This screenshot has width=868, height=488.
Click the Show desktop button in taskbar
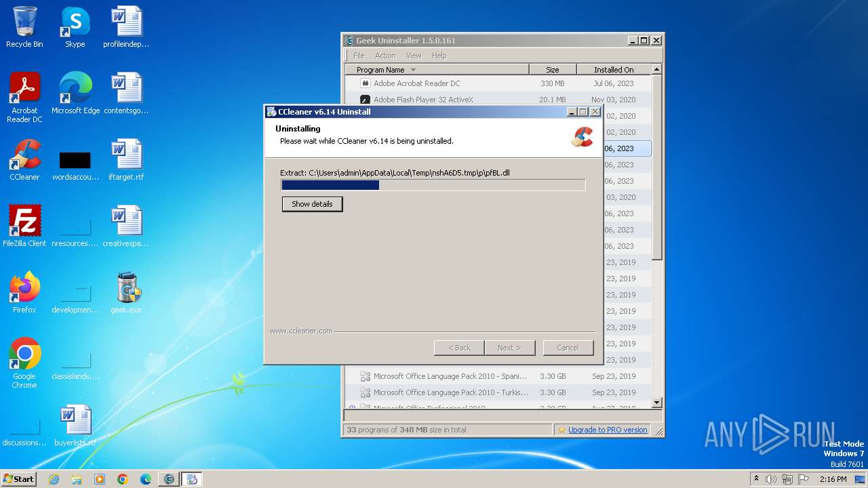point(861,479)
